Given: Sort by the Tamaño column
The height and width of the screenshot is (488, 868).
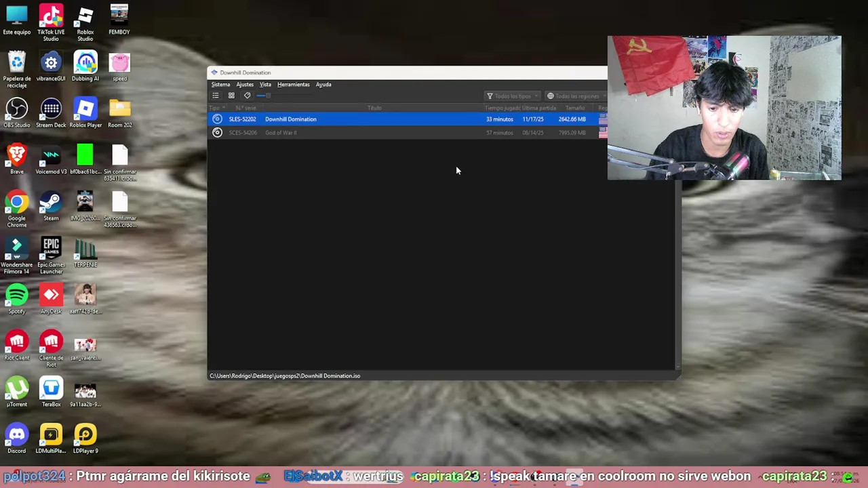Looking at the screenshot, I should click(575, 108).
